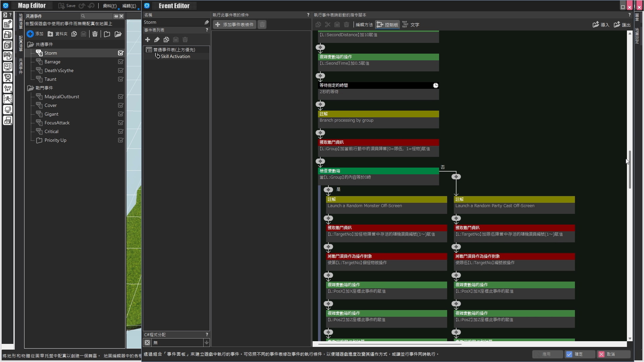Click the 導入 import icon
This screenshot has width=644, height=362.
[596, 24]
